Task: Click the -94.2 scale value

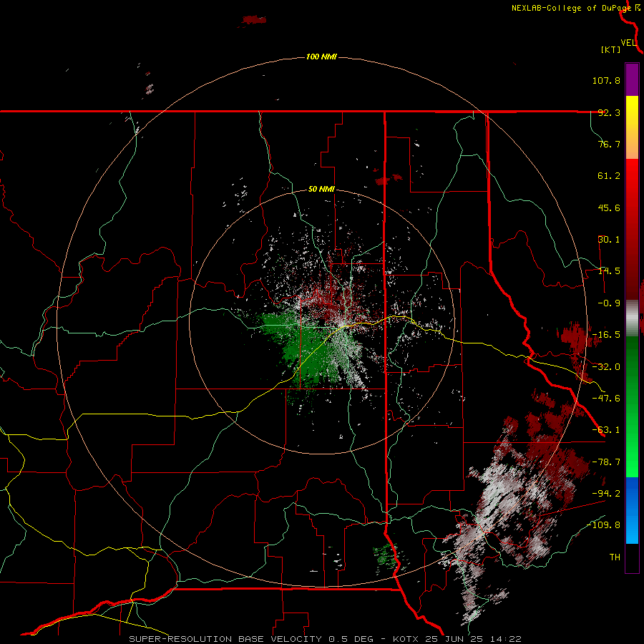Action: [606, 494]
